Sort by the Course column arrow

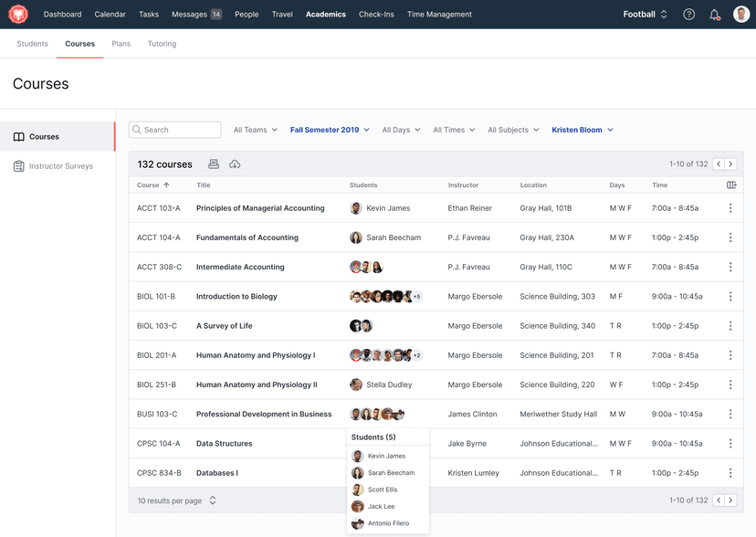point(164,184)
